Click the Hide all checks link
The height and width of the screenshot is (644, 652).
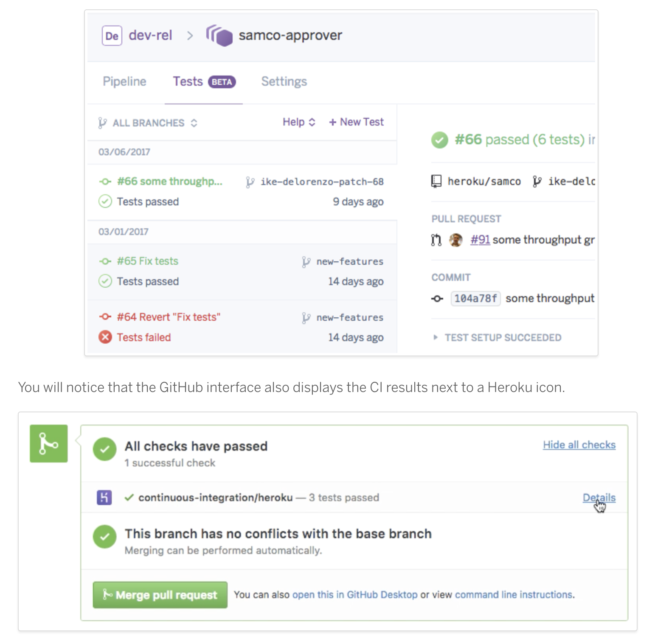coord(579,445)
